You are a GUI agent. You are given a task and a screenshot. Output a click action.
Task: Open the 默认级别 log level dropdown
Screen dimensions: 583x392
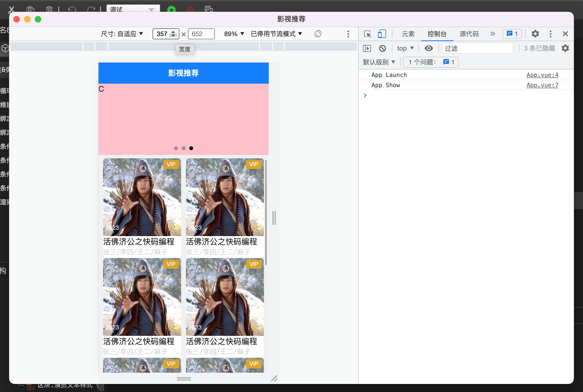pos(379,62)
